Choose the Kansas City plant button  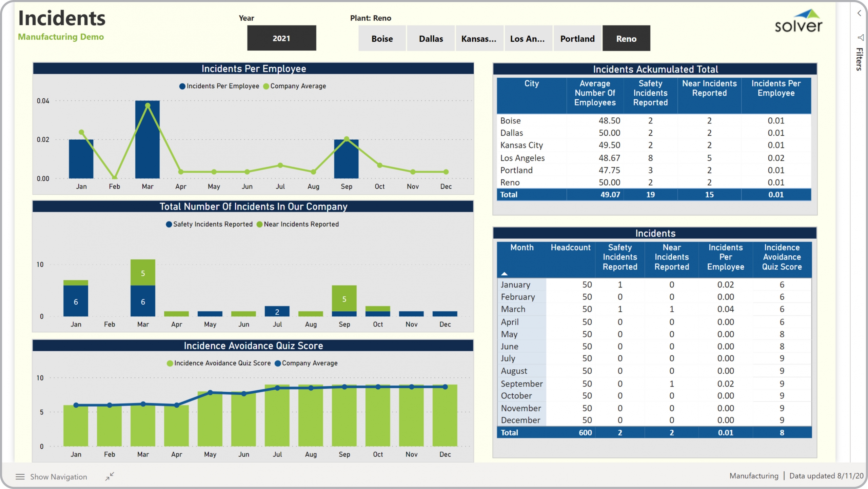pos(479,39)
